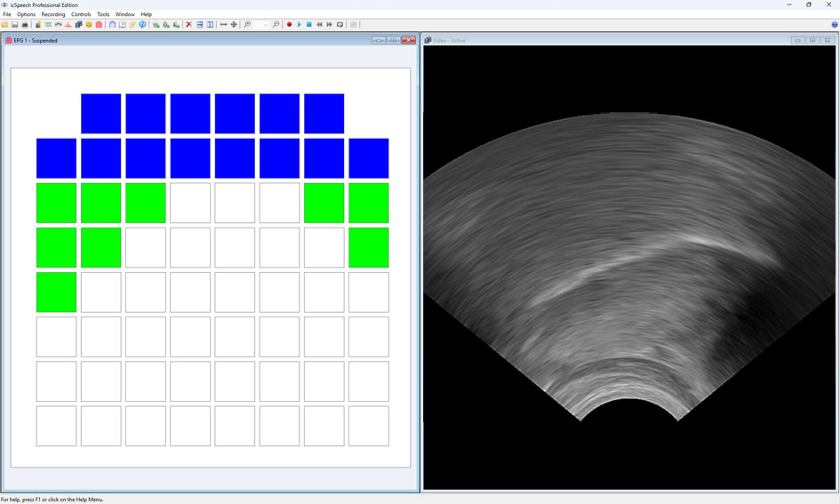Click the gray curve toolbar icon
Viewport: 840px width, 504px height.
59,25
